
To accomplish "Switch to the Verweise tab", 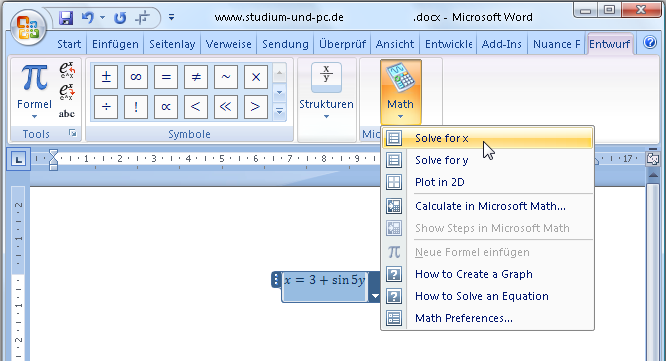I will pos(229,44).
